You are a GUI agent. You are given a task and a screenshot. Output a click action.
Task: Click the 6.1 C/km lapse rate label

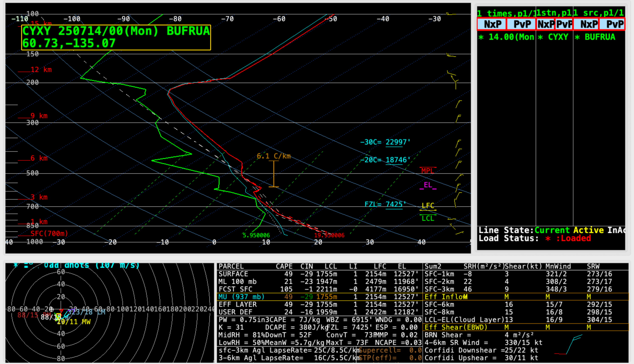point(274,156)
